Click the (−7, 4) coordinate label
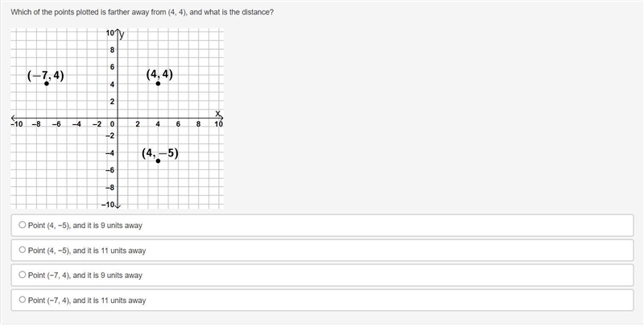Viewport: 644px width, 328px height. pos(46,76)
